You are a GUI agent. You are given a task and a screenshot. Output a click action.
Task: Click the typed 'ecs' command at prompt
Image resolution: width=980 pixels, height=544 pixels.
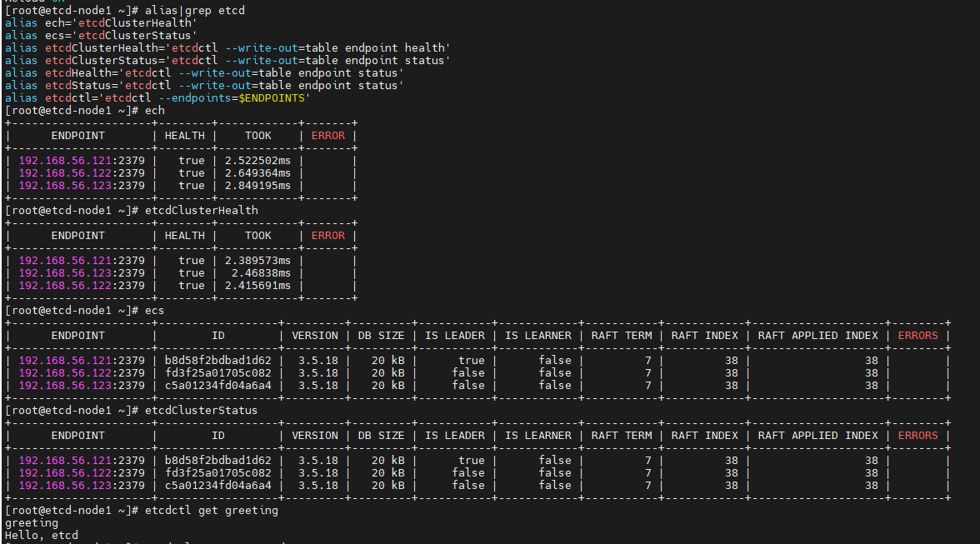click(155, 310)
